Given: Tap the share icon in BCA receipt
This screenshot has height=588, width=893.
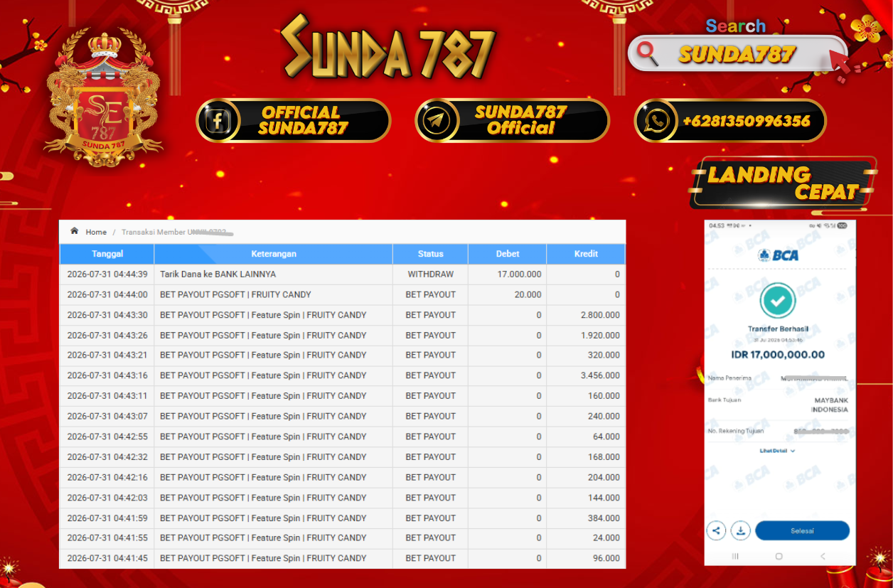Looking at the screenshot, I should [x=717, y=530].
